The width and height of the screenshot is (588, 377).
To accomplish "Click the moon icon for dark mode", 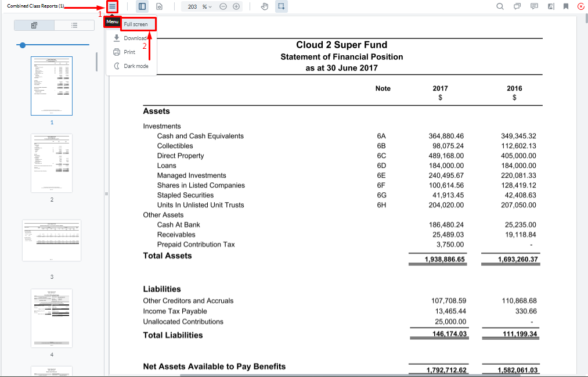I will click(117, 66).
